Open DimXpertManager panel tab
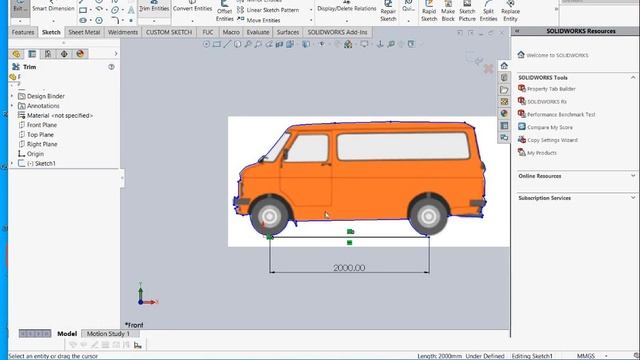The height and width of the screenshot is (360, 640). 64,54
